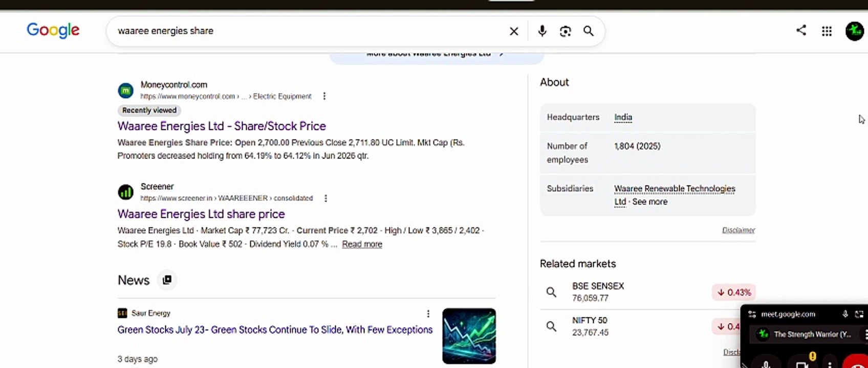This screenshot has width=868, height=368.
Task: Click the Saur Energy favicon
Action: (122, 313)
